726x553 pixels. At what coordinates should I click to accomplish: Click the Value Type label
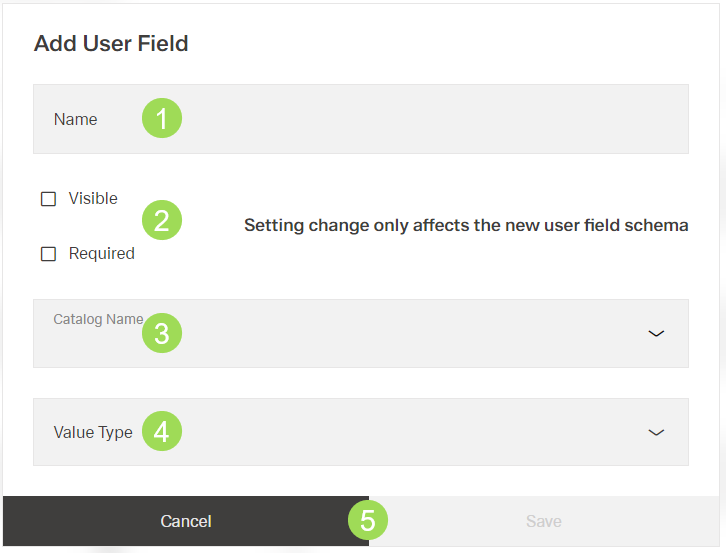pyautogui.click(x=93, y=432)
